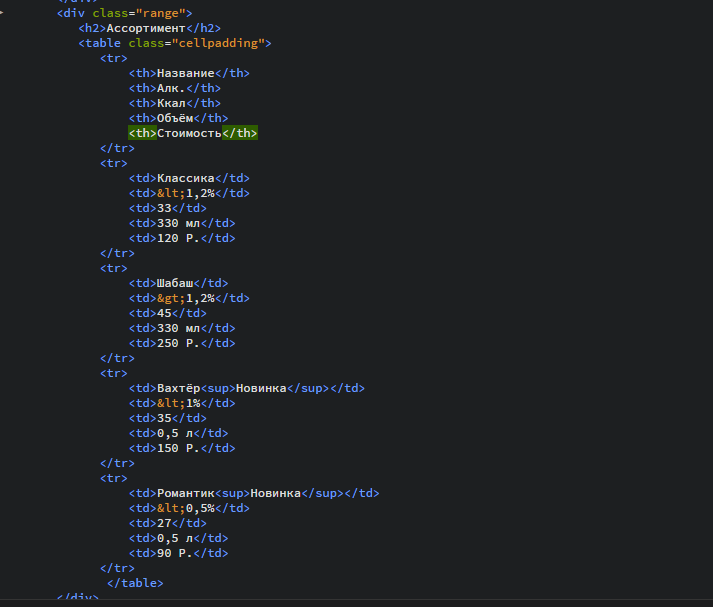Click the word Вахтёр in its td line
Screen dimensions: 713x607
pyautogui.click(x=179, y=388)
